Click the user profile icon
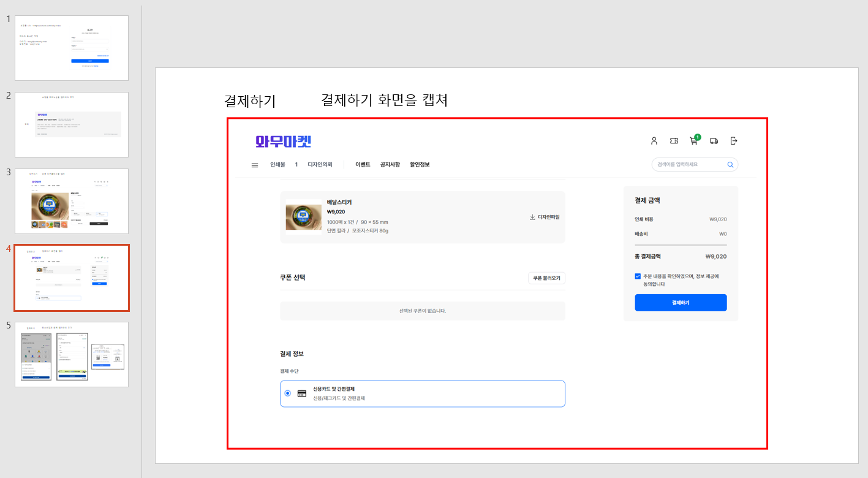The image size is (868, 478). pyautogui.click(x=654, y=141)
